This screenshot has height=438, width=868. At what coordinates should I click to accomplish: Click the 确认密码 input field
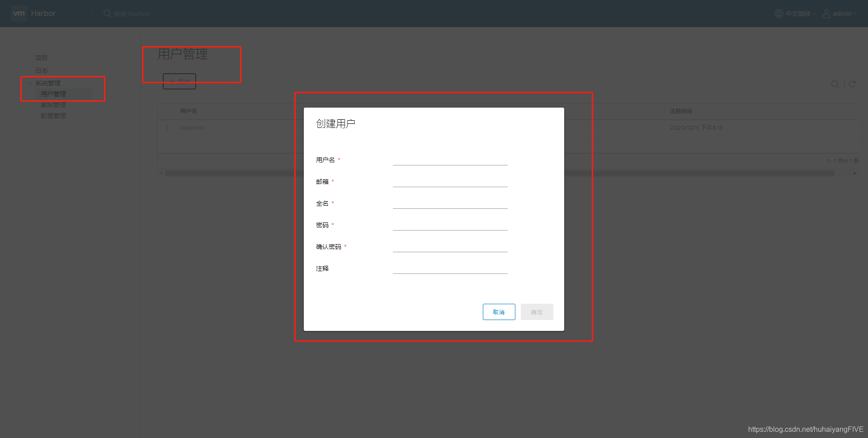tap(450, 247)
